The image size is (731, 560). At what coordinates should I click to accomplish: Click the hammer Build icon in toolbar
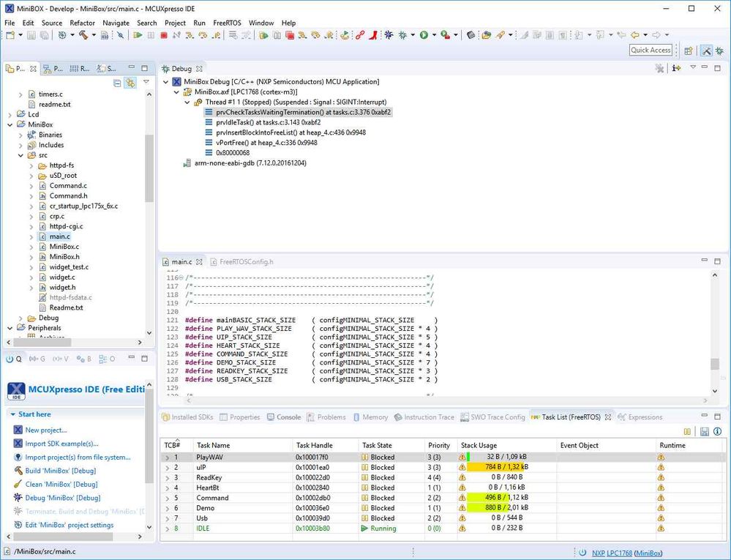(x=84, y=35)
